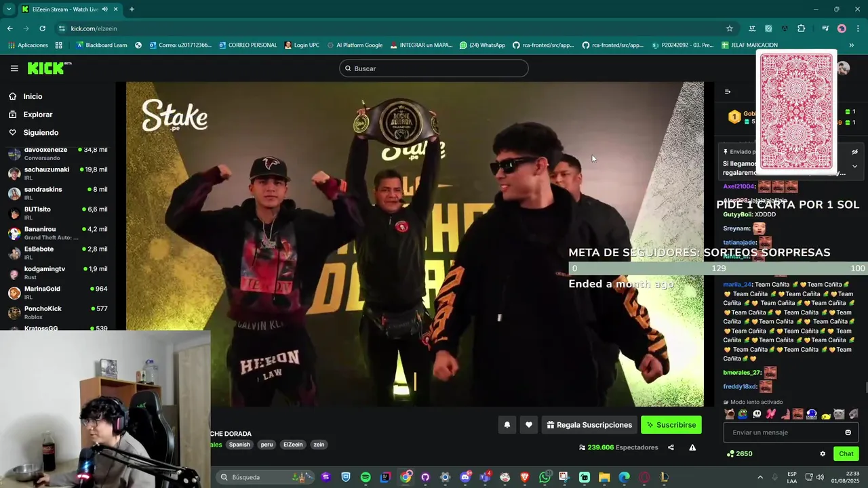Open chat settings gear
Image resolution: width=868 pixels, height=488 pixels.
click(x=823, y=454)
